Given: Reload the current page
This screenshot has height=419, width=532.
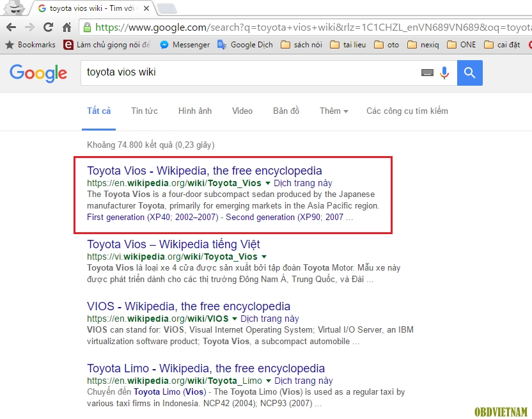Looking at the screenshot, I should coord(48,27).
